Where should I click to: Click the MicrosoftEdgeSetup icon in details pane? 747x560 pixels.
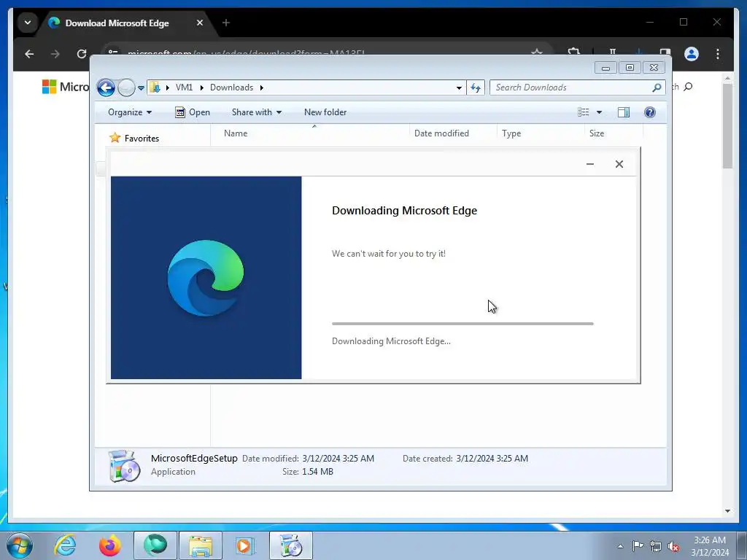tap(124, 466)
